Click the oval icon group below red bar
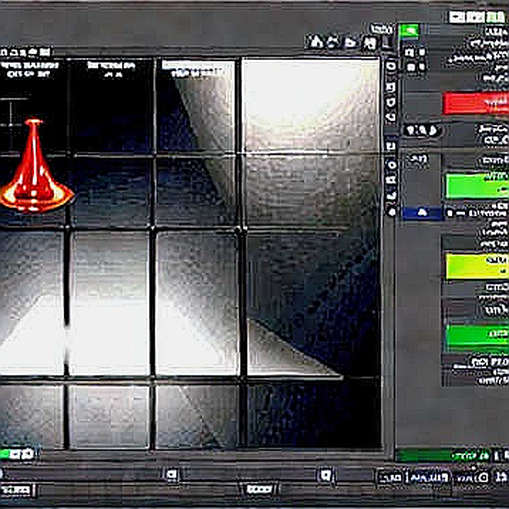 tap(421, 130)
